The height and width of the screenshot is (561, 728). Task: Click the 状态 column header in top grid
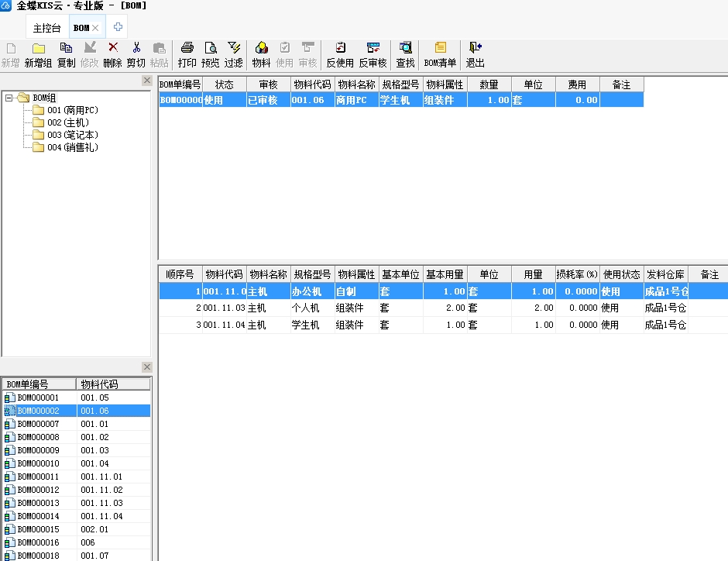[x=225, y=84]
